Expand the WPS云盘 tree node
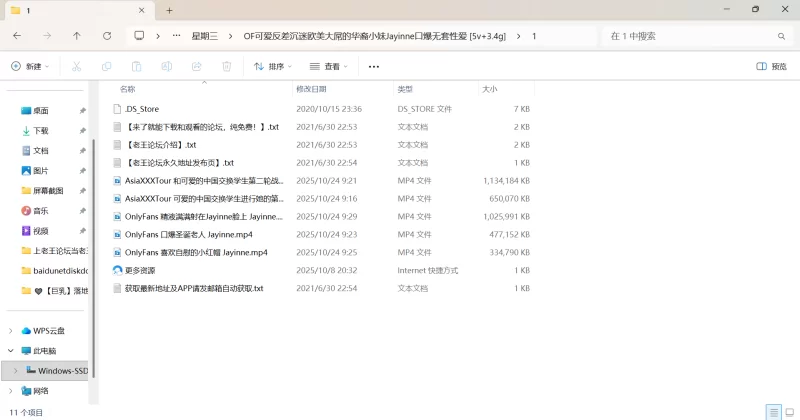Image resolution: width=800 pixels, height=420 pixels. tap(11, 331)
